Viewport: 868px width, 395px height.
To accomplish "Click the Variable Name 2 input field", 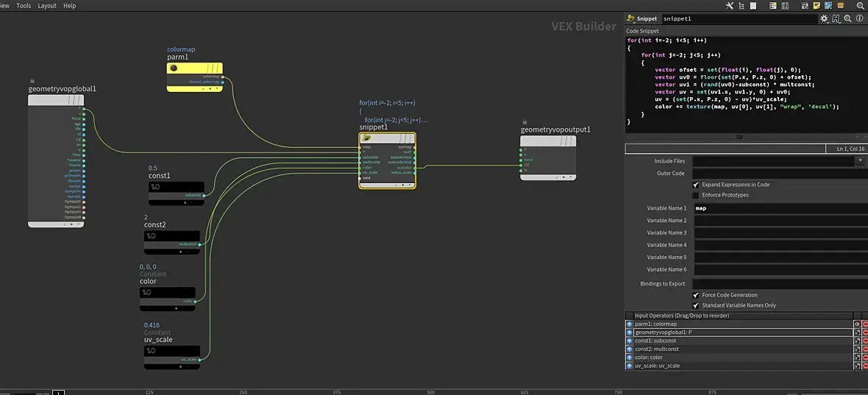I will click(x=780, y=221).
